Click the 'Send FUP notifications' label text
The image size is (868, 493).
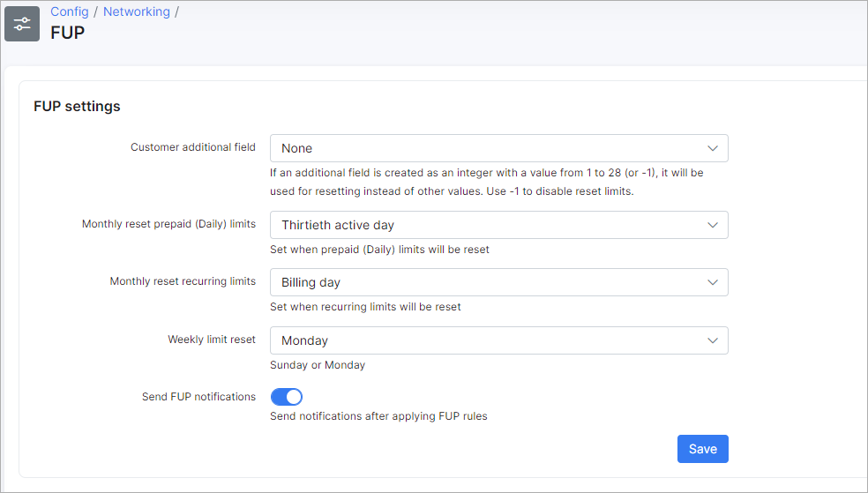click(x=198, y=397)
